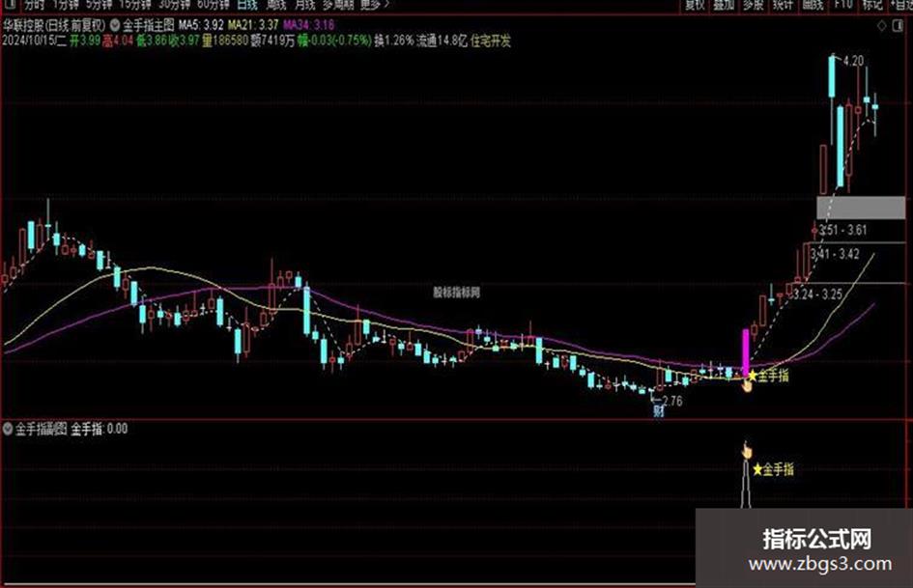Click the 统计 statistics toolbar item

pos(783,5)
